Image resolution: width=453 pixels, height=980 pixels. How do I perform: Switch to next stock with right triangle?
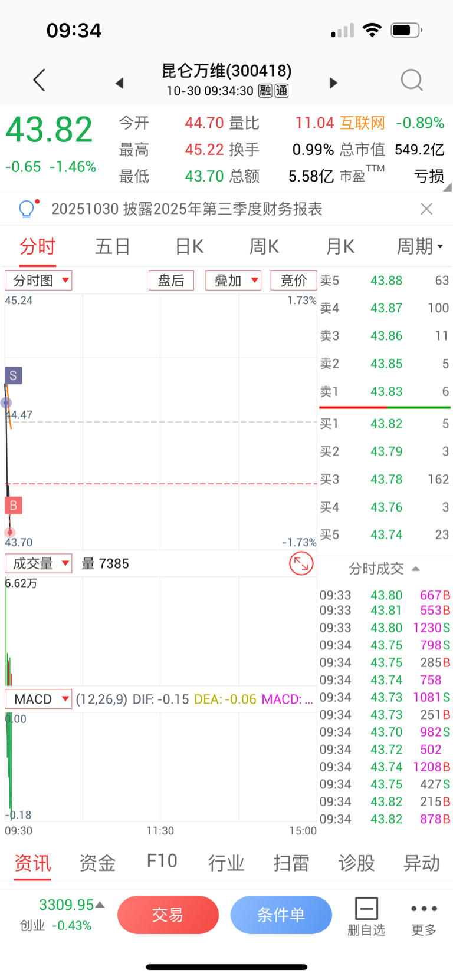tap(333, 83)
